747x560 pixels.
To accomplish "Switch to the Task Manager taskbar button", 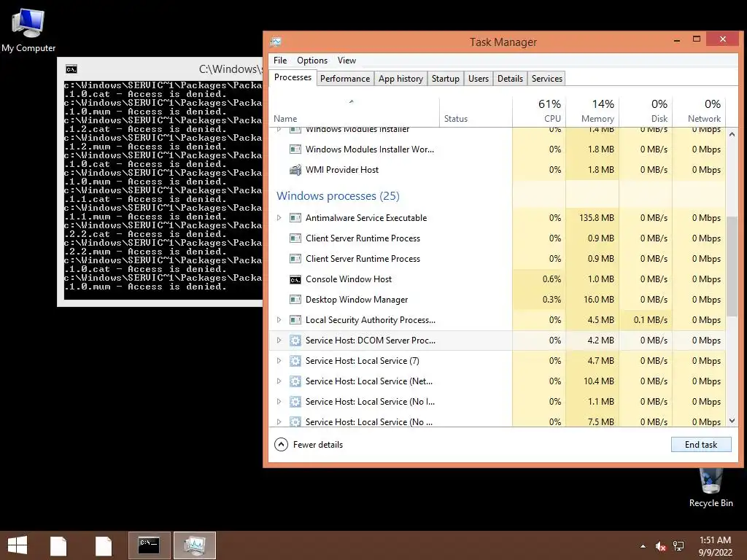I will [x=194, y=545].
